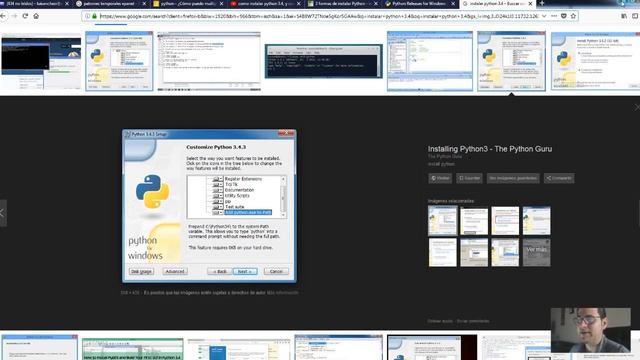Open 'Más información' copyright link

pyautogui.click(x=282, y=293)
